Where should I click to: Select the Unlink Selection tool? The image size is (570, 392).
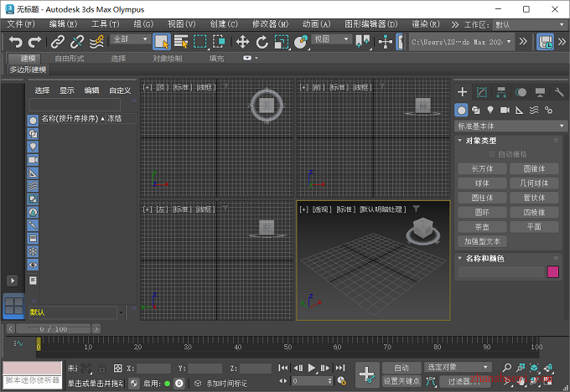(77, 42)
